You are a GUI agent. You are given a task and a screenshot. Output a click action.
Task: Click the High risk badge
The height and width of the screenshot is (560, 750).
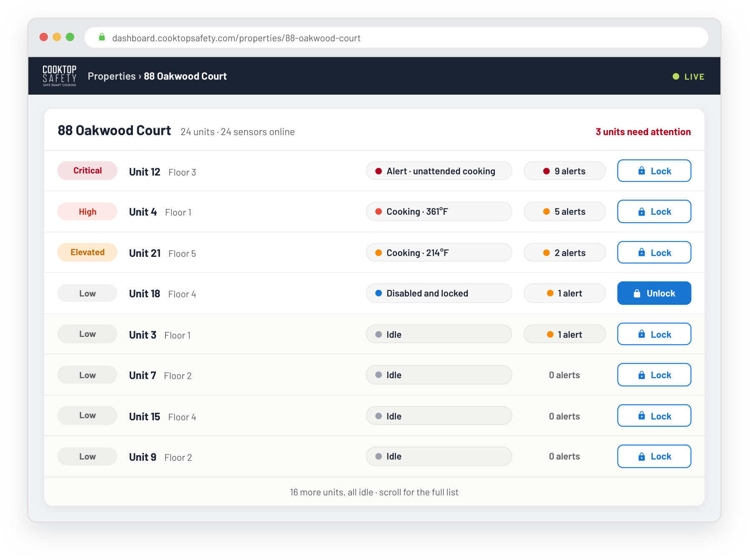[88, 211]
